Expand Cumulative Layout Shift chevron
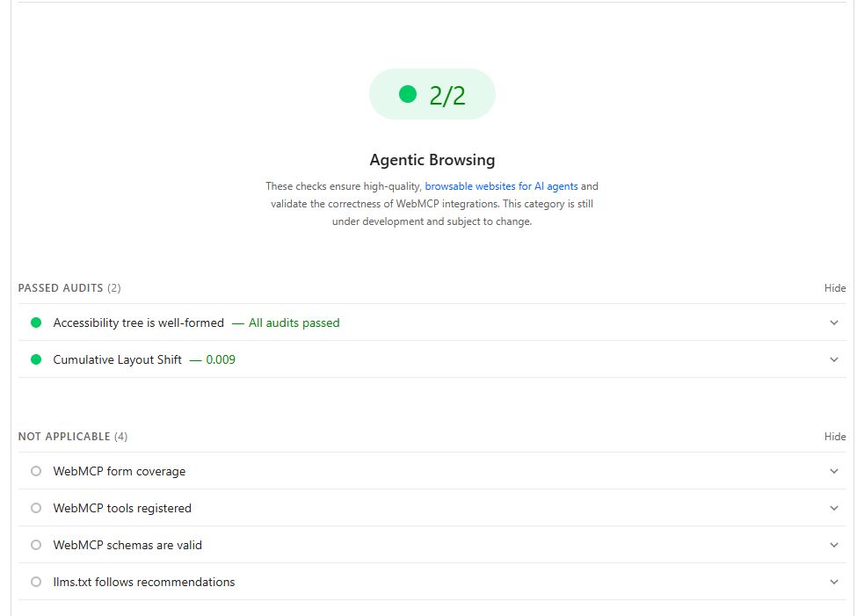The image size is (857, 616). click(x=834, y=359)
